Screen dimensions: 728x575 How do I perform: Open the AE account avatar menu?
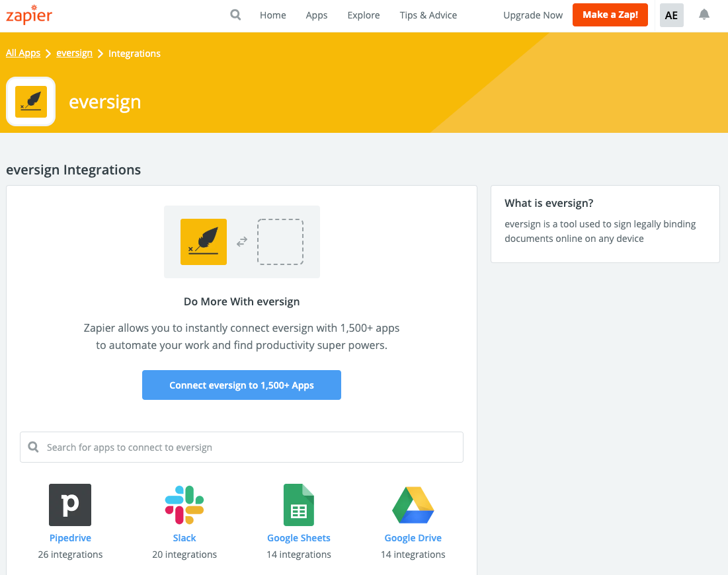pos(671,15)
